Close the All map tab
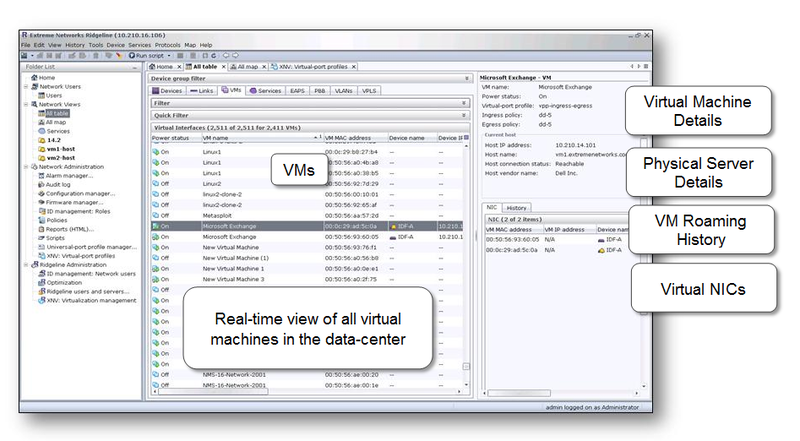Viewport: 800px width, 441px height. point(263,67)
